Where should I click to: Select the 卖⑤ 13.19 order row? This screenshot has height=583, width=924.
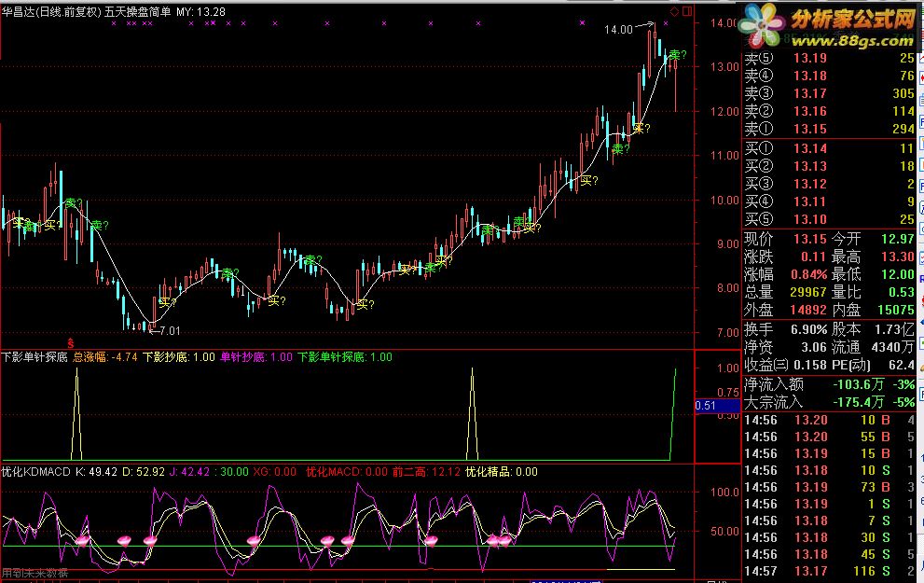click(829, 59)
